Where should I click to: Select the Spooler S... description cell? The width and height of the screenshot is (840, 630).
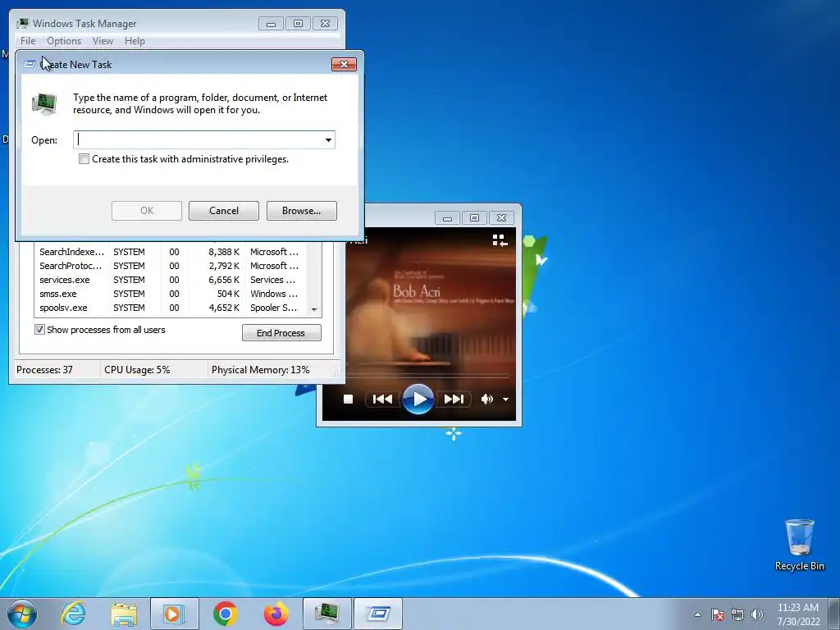273,308
